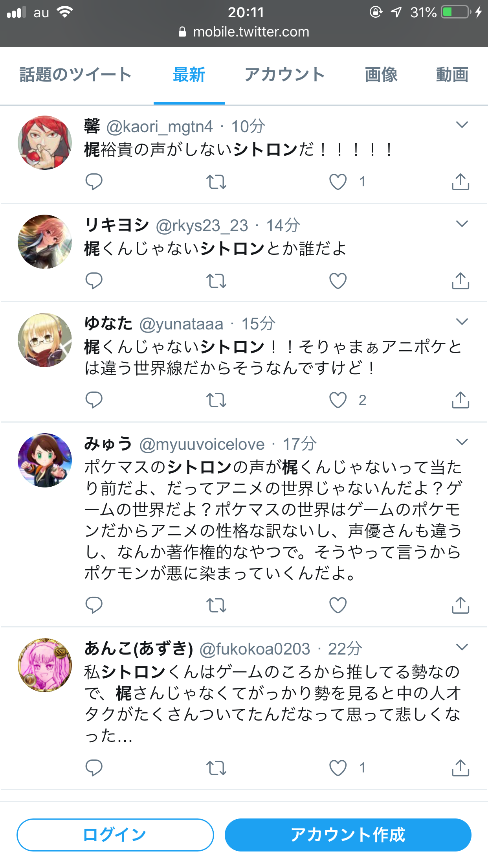This screenshot has width=488, height=868.
Task: Retweet the リキヨシ tweet
Action: 216,281
